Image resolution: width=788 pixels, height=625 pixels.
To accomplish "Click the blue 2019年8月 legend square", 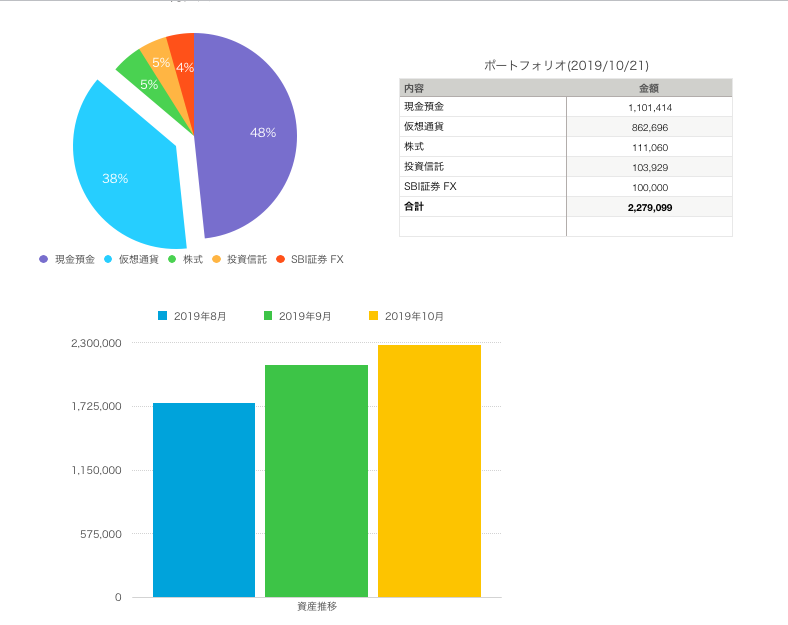I will click(162, 316).
